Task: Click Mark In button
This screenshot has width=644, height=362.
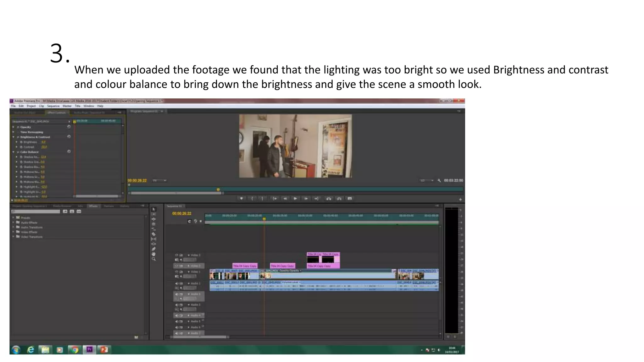Action: click(x=252, y=199)
